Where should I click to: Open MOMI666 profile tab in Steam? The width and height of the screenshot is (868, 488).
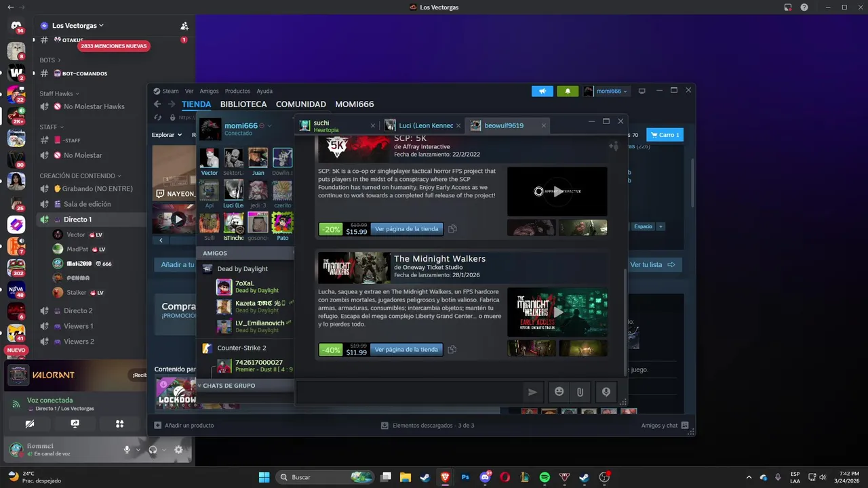[355, 104]
